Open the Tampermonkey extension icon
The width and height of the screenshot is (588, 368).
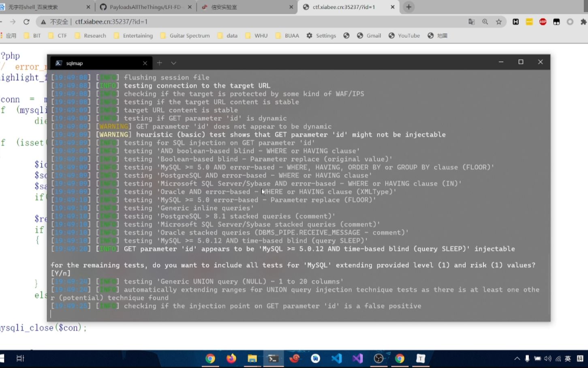[x=556, y=22]
